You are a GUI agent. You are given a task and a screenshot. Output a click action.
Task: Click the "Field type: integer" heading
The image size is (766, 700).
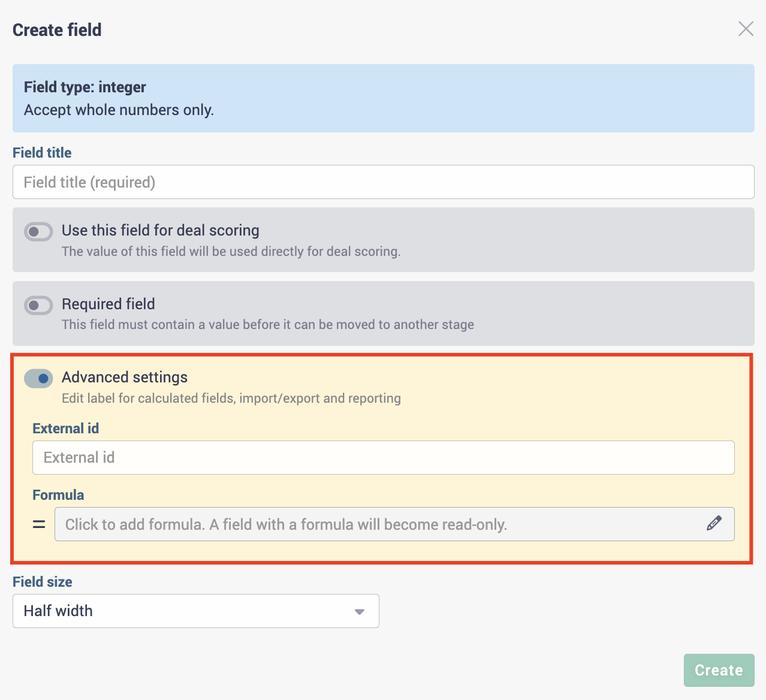pos(85,87)
